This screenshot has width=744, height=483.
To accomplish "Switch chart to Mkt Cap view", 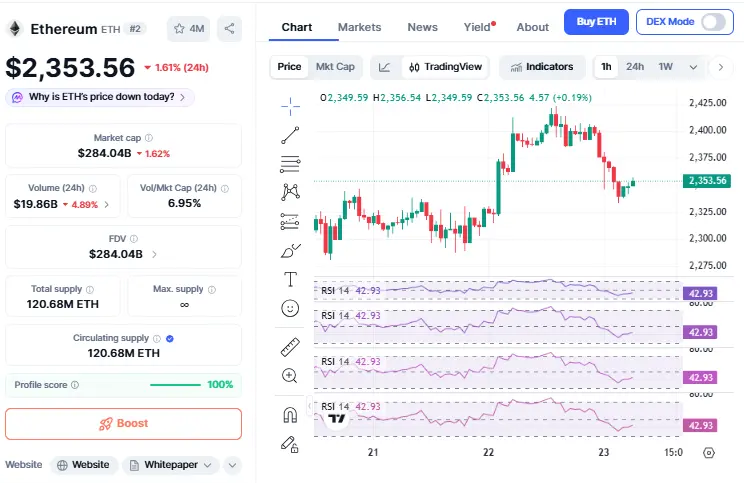I will click(x=335, y=67).
